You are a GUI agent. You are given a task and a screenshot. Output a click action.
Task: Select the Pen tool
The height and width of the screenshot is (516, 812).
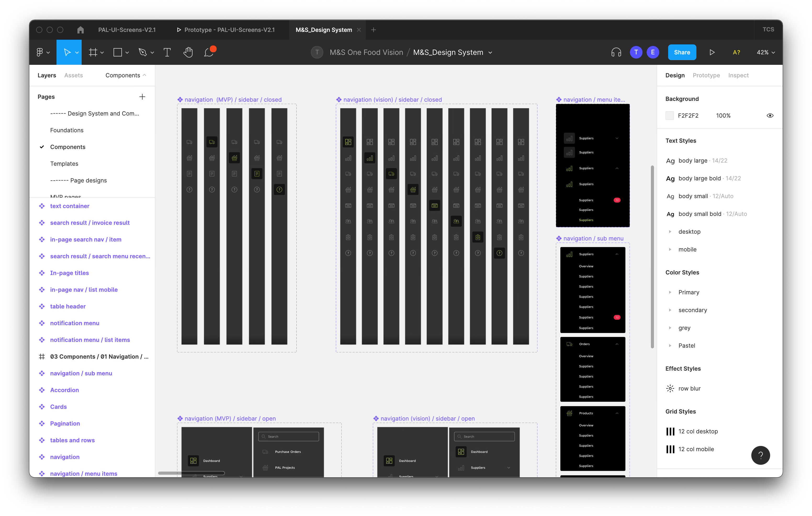click(143, 52)
